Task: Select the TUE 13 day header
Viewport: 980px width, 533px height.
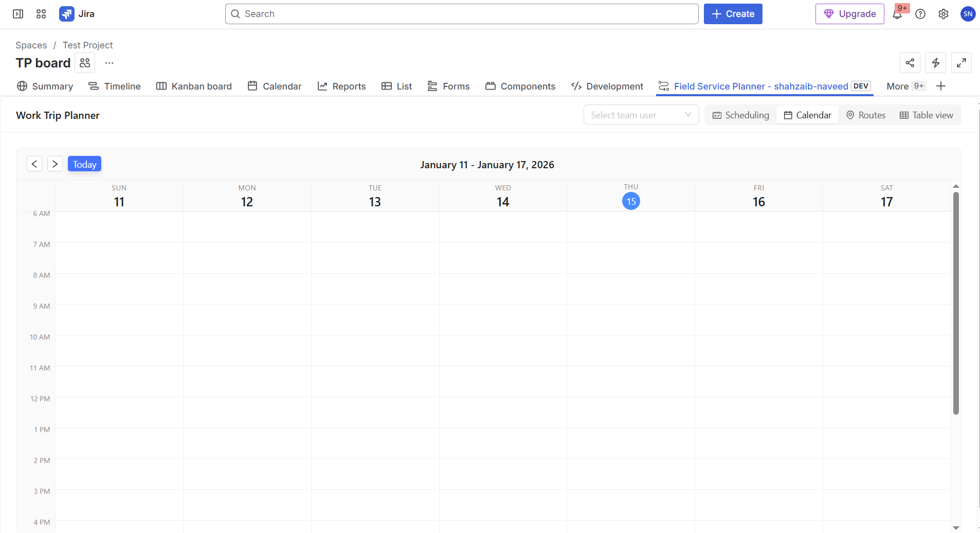Action: point(375,196)
